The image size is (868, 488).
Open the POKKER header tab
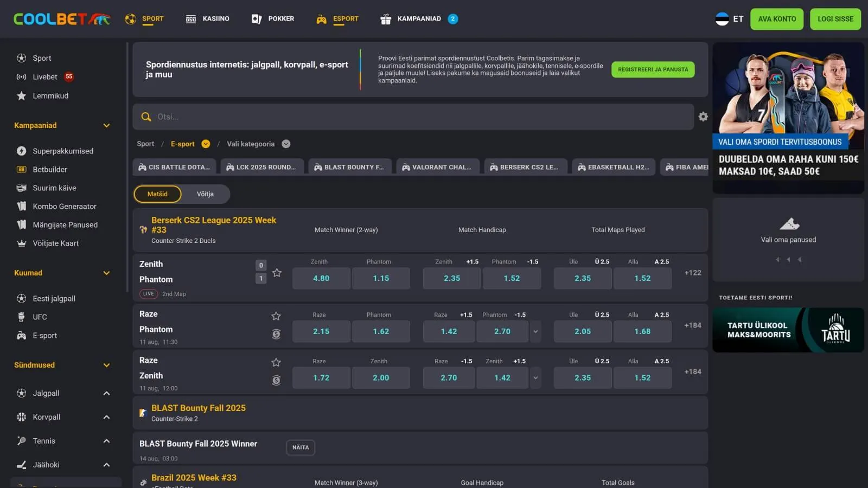point(272,19)
